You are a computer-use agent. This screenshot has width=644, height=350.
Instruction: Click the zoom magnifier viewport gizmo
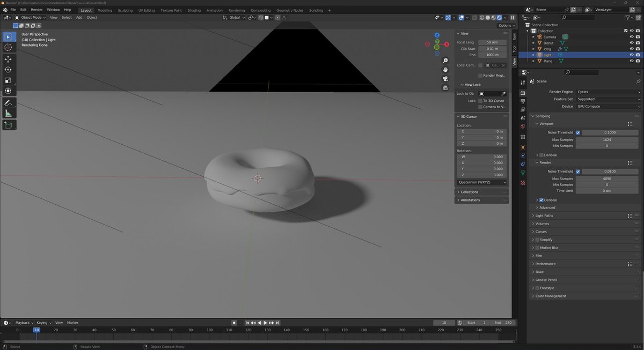445,61
